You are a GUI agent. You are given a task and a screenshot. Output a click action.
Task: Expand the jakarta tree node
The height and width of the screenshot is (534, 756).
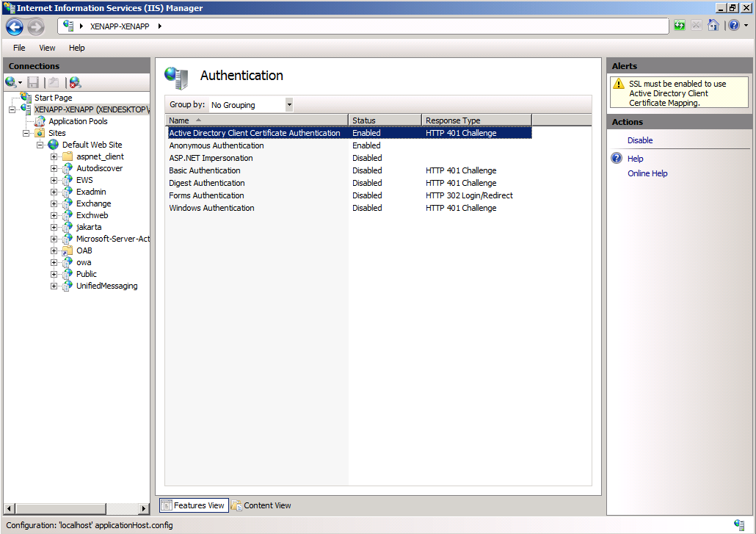(54, 227)
